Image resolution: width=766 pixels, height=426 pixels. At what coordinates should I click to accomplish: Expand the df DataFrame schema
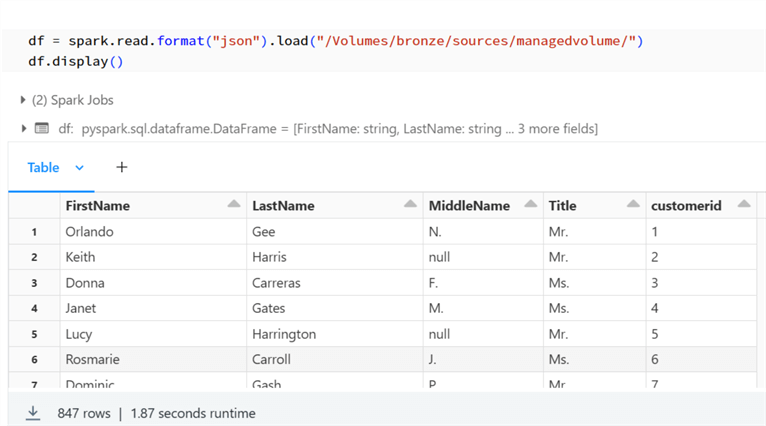pos(23,128)
